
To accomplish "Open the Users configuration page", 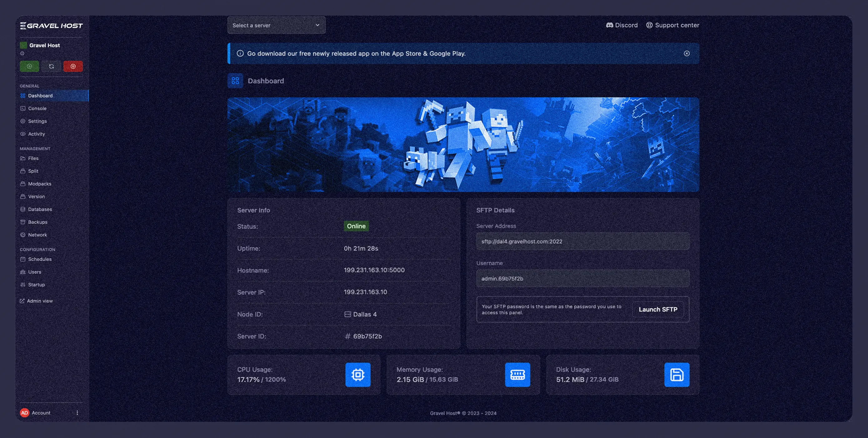I will click(x=52, y=272).
